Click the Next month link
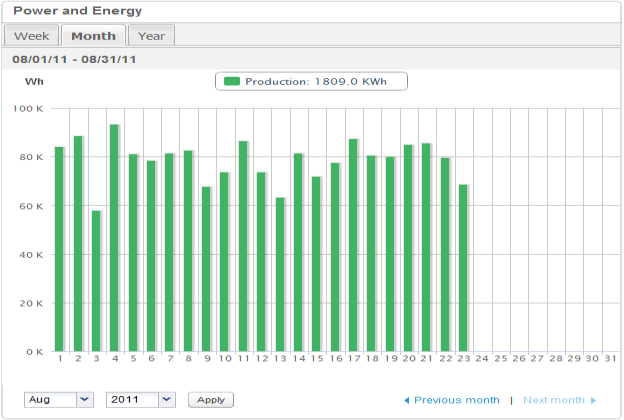624x420 pixels. (554, 400)
